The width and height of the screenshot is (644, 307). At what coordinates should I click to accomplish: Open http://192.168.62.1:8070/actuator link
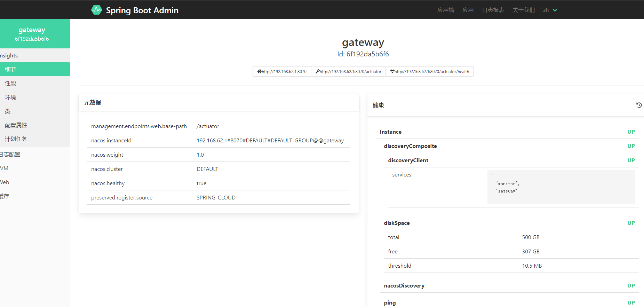tap(348, 71)
